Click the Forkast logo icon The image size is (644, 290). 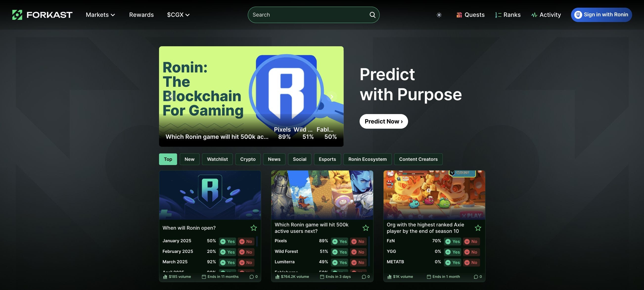pos(17,15)
